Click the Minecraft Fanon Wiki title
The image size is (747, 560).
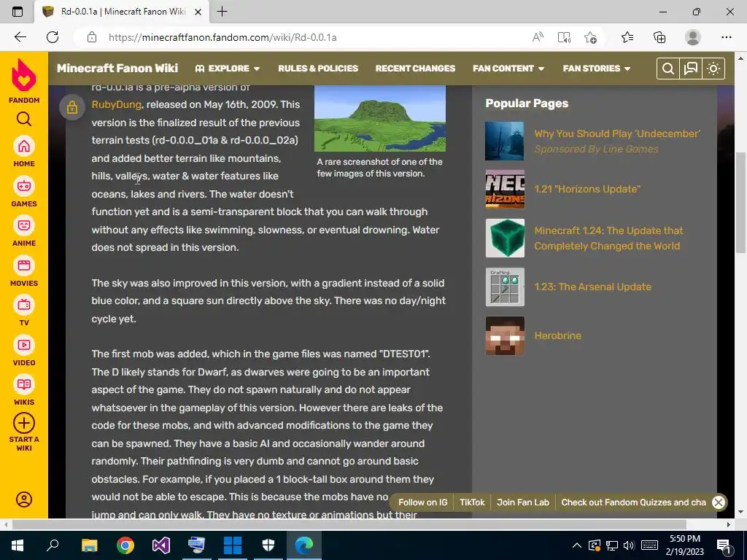coord(117,68)
